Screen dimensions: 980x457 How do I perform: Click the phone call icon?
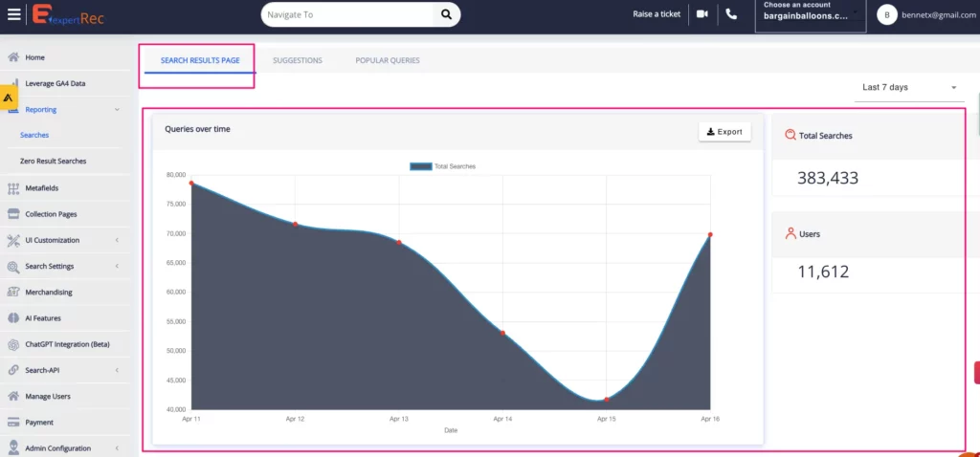[x=732, y=14]
